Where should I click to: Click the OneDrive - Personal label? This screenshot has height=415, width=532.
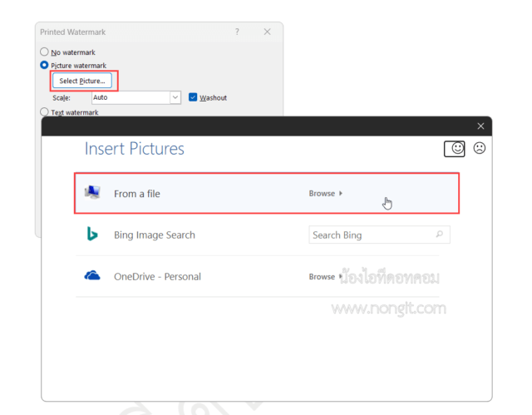[157, 277]
